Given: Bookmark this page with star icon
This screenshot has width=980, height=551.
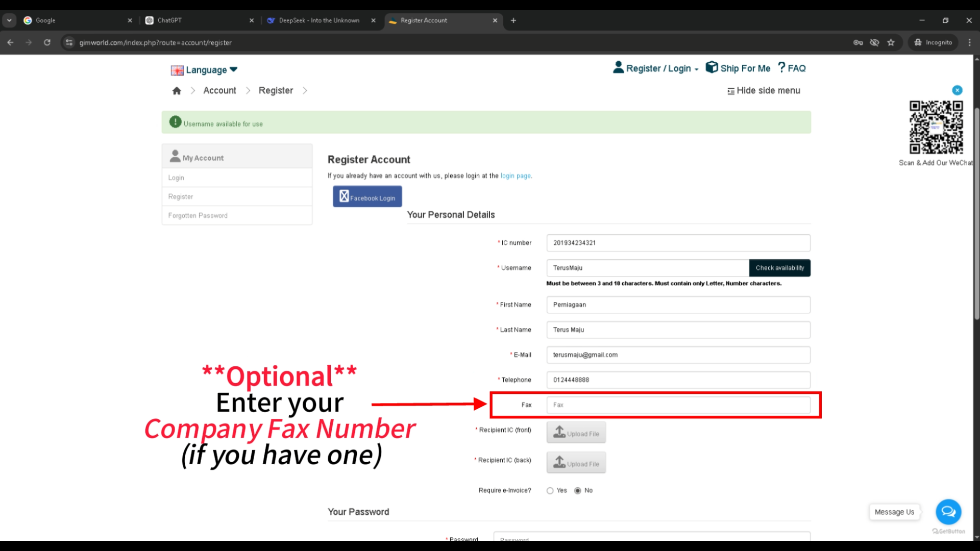Looking at the screenshot, I should point(891,42).
